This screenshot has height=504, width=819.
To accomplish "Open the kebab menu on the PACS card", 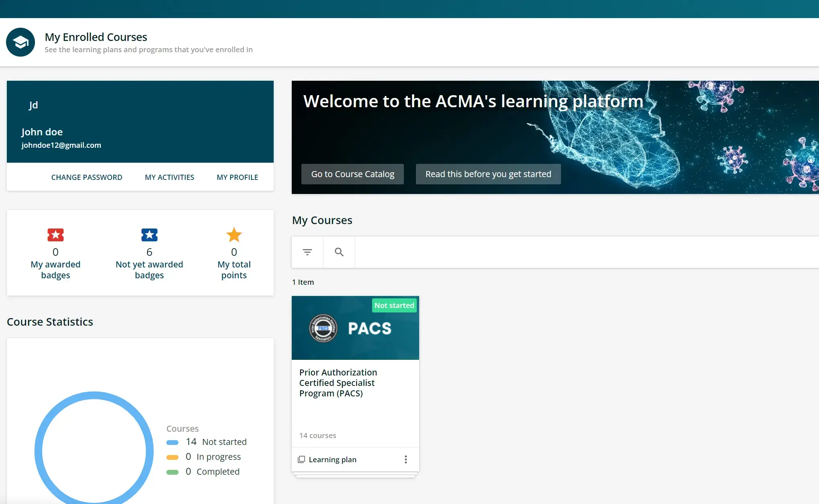I will (x=406, y=459).
